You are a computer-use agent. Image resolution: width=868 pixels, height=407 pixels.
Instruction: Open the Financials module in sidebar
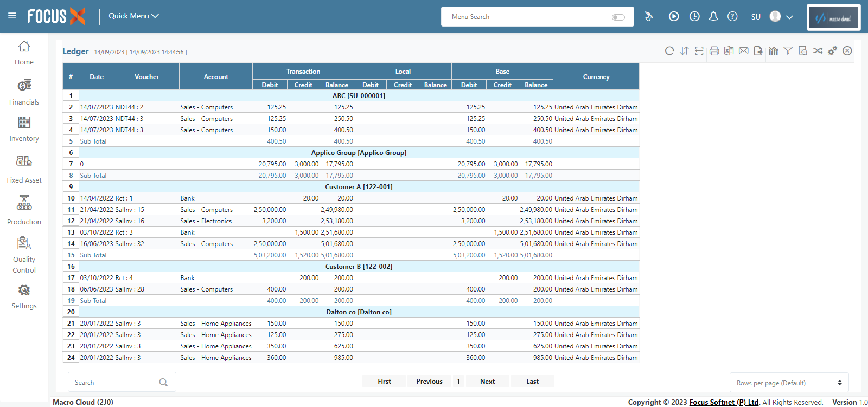pos(24,92)
